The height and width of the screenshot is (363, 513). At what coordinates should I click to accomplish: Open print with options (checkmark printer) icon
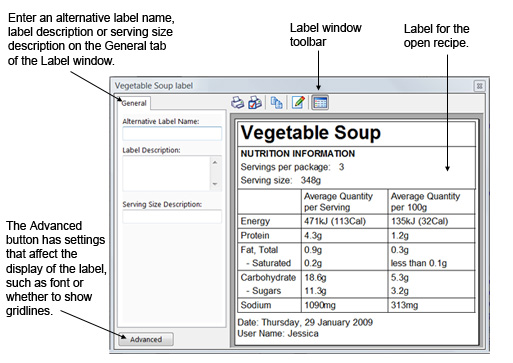(x=255, y=103)
